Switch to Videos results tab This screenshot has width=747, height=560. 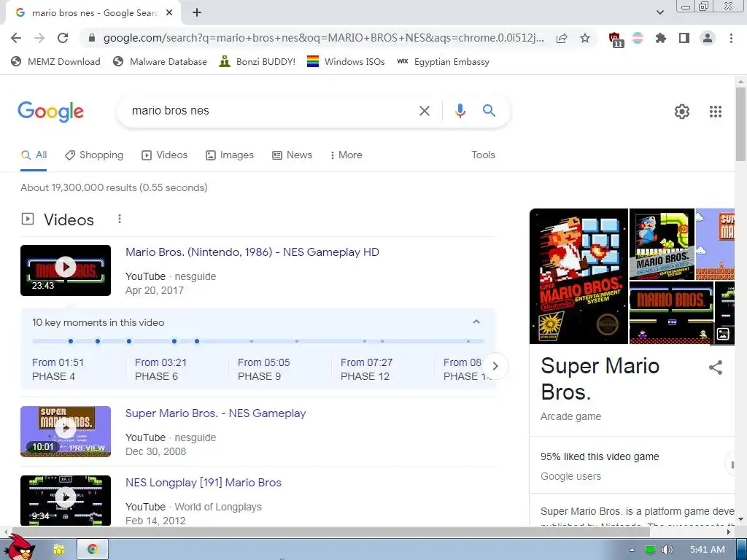click(x=164, y=155)
